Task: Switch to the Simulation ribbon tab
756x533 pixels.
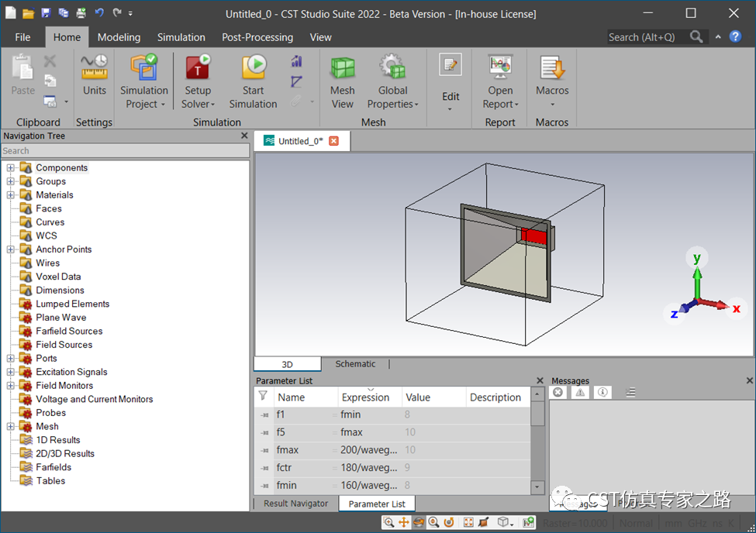Action: coord(181,37)
